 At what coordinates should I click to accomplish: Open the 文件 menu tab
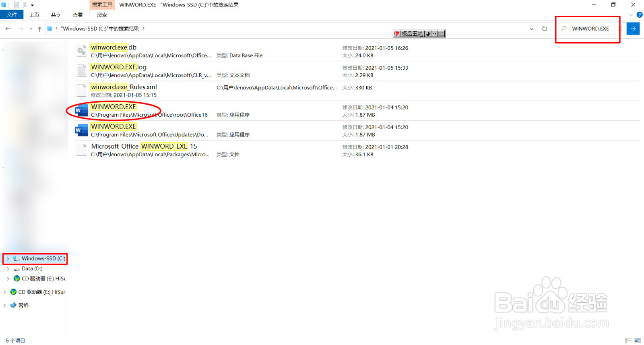click(12, 14)
